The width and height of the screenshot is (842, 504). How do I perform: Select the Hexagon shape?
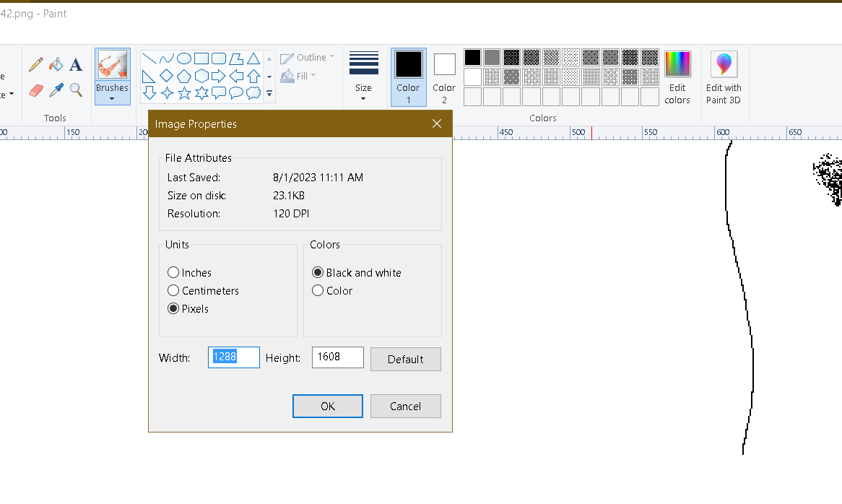point(201,76)
